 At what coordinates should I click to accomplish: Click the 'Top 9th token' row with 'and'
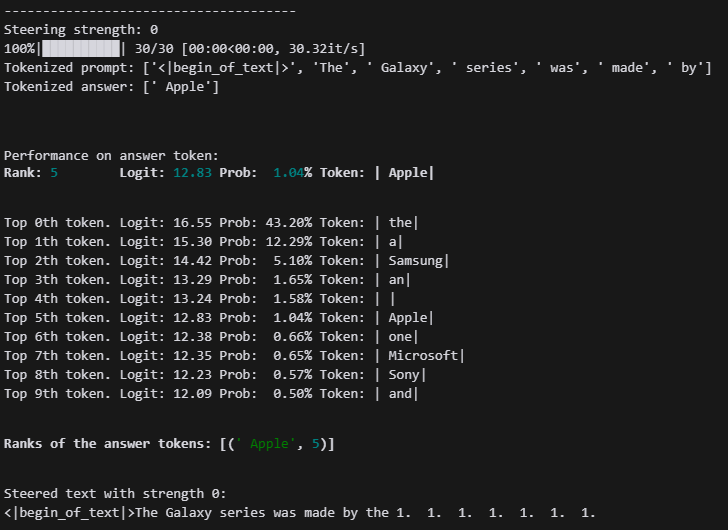tap(211, 394)
